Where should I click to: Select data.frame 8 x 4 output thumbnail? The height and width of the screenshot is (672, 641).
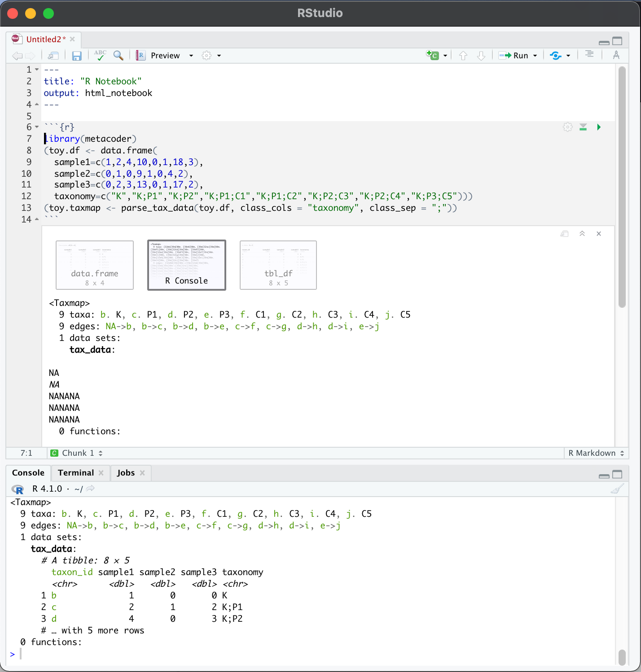tap(95, 265)
